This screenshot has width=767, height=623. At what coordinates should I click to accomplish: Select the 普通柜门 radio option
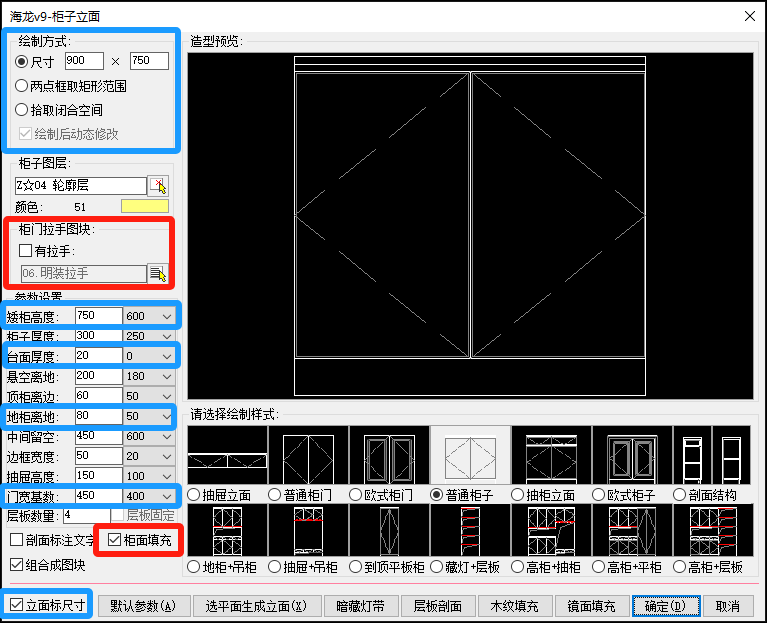pyautogui.click(x=275, y=494)
